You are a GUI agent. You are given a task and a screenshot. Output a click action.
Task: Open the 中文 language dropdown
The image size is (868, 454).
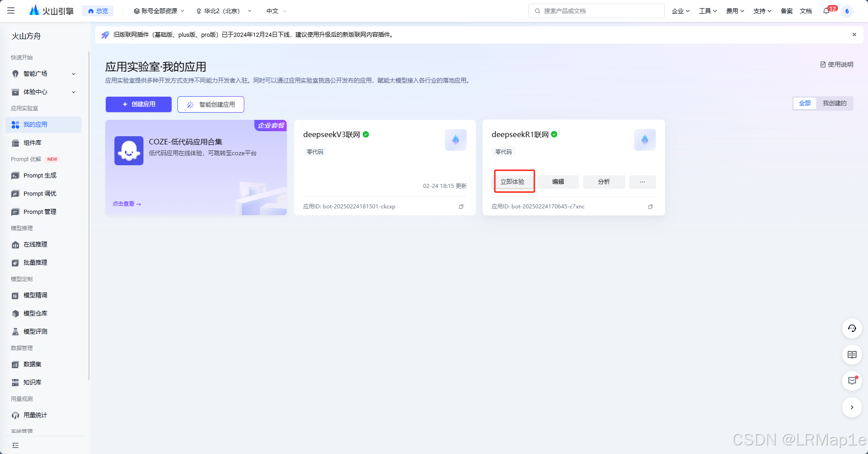tap(276, 11)
